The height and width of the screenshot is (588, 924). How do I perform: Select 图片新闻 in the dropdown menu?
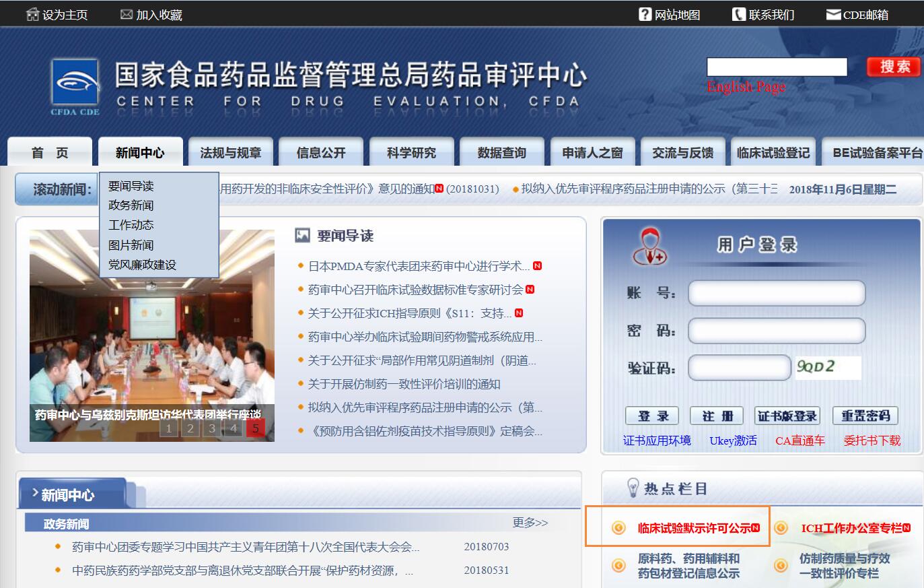(131, 245)
